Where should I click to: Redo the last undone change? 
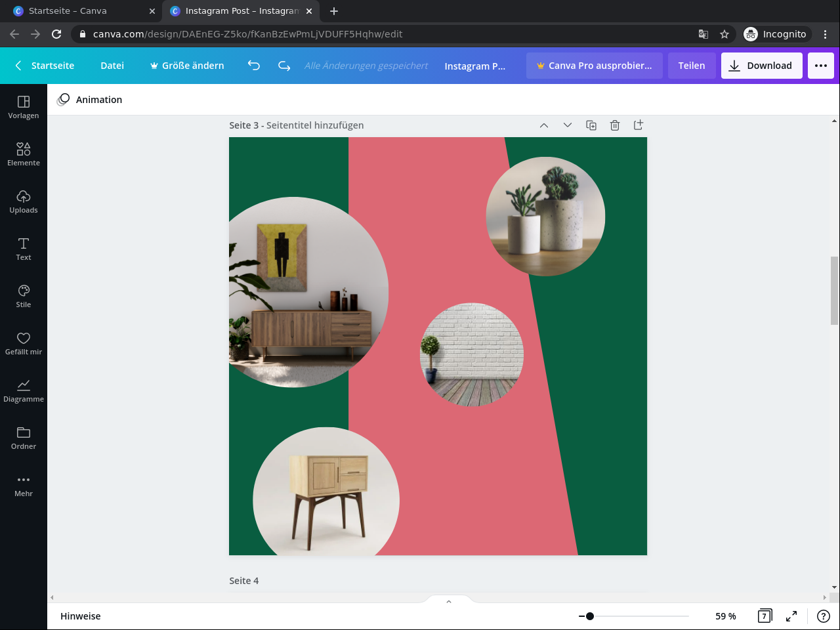pyautogui.click(x=284, y=66)
